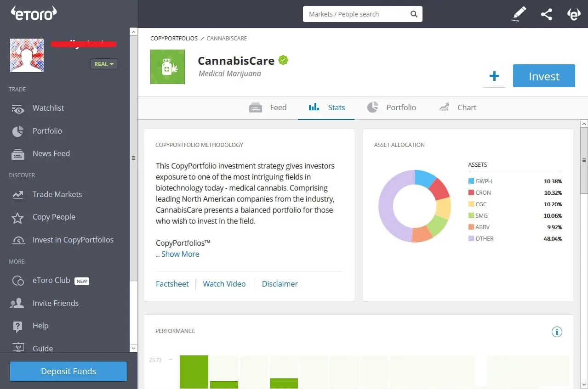Click the Portfolio tab pie icon
The image size is (588, 389).
click(x=372, y=107)
